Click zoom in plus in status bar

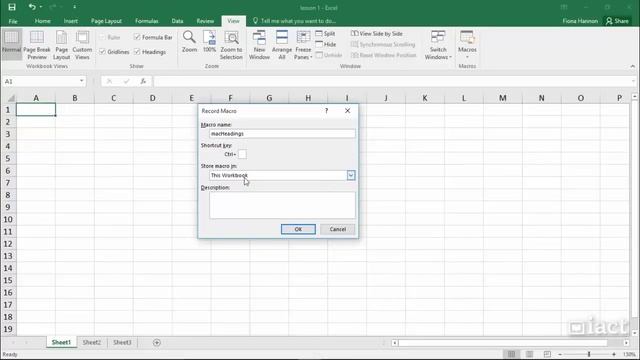tap(614, 354)
